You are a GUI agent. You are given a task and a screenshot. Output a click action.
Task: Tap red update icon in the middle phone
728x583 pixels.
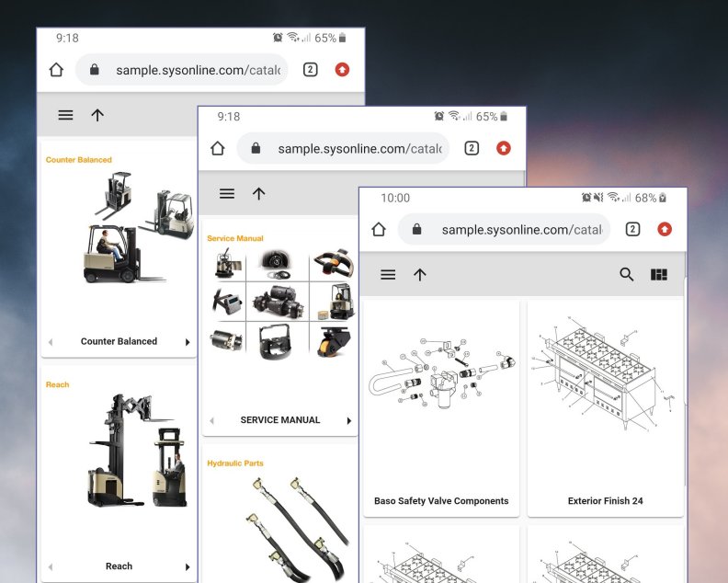click(504, 148)
